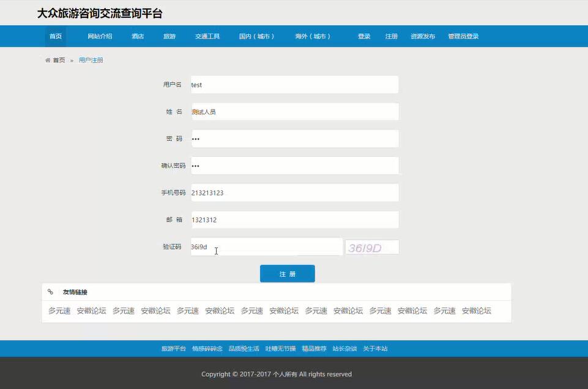
Task: Open the 旅游 navigation item
Action: tap(169, 36)
